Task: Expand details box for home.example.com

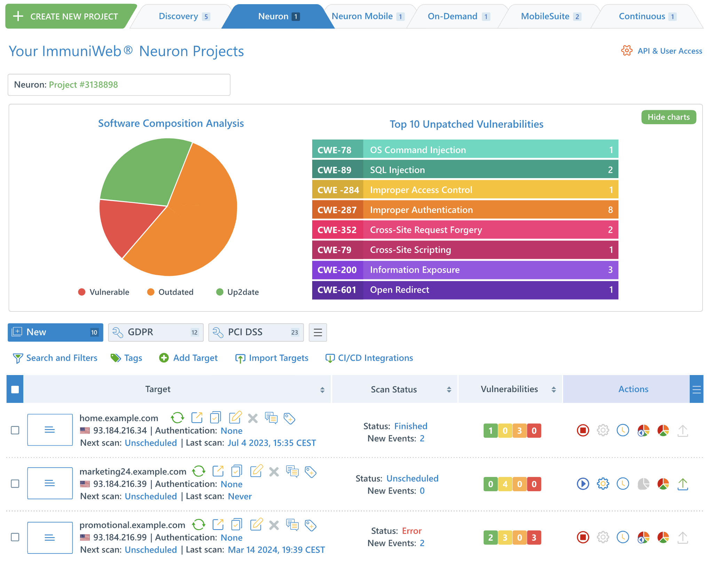Action: pyautogui.click(x=50, y=430)
